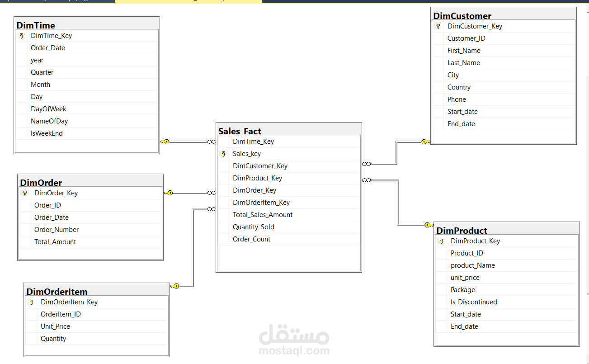
Task: Click the key icon beside DimOrder_Key in DimOrder
Action: tap(25, 193)
